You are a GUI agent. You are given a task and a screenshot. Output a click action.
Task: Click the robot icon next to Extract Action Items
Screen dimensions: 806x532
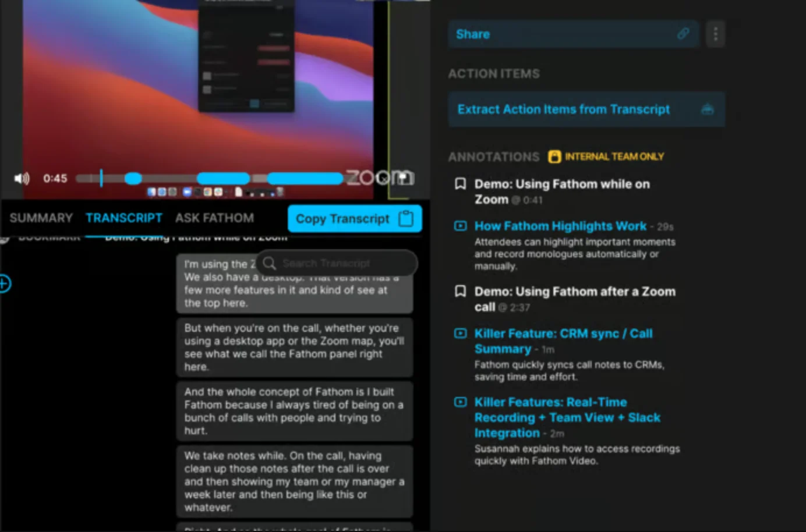[x=708, y=109]
